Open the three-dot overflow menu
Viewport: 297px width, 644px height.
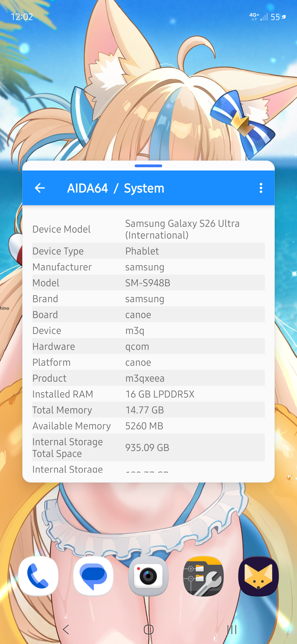tap(261, 188)
